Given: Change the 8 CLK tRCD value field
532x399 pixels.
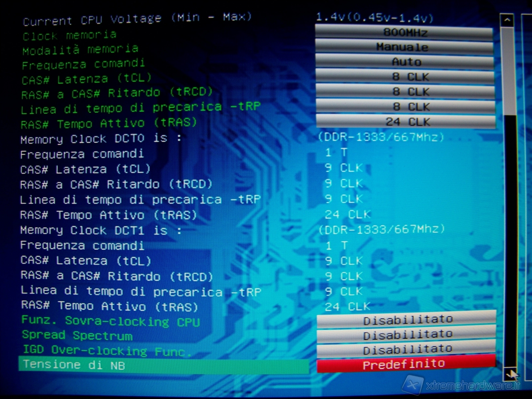Looking at the screenshot, I should 405,92.
